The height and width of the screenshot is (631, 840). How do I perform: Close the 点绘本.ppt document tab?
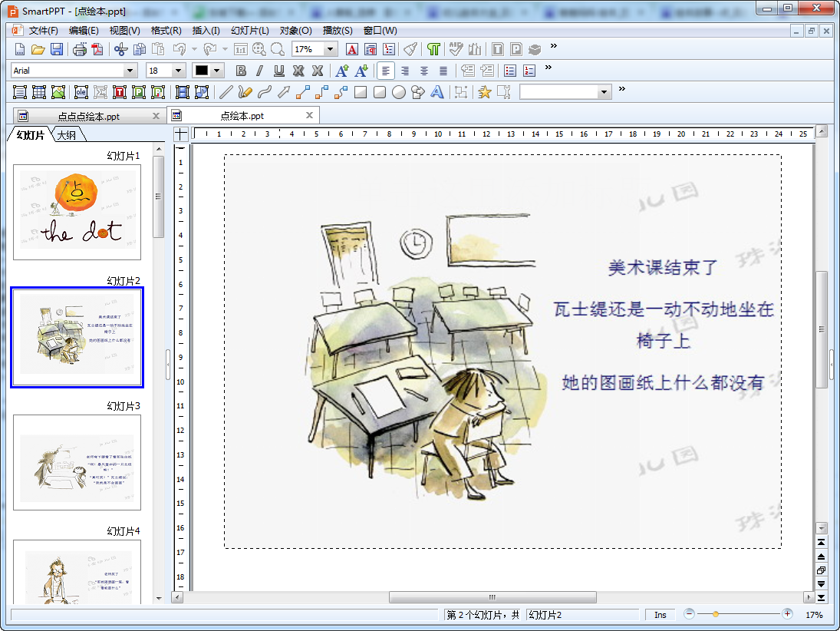coord(309,115)
